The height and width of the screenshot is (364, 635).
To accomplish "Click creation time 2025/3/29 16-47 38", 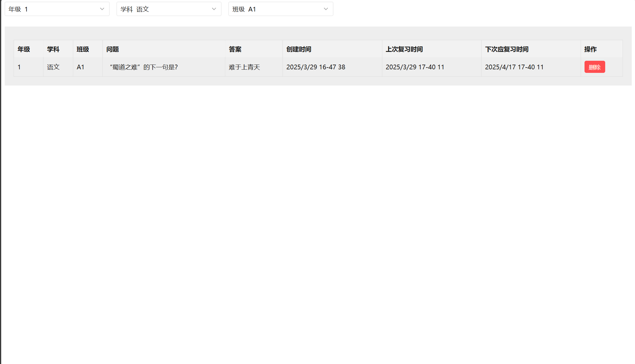I will (x=316, y=67).
